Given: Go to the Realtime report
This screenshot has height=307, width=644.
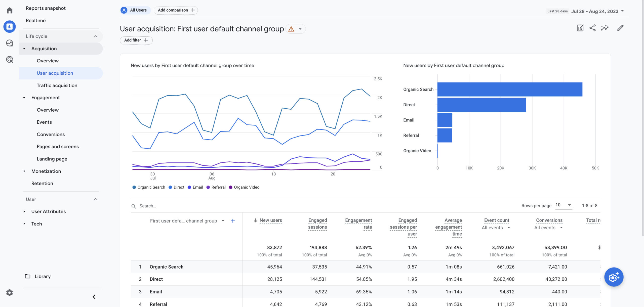Looking at the screenshot, I should pos(36,21).
